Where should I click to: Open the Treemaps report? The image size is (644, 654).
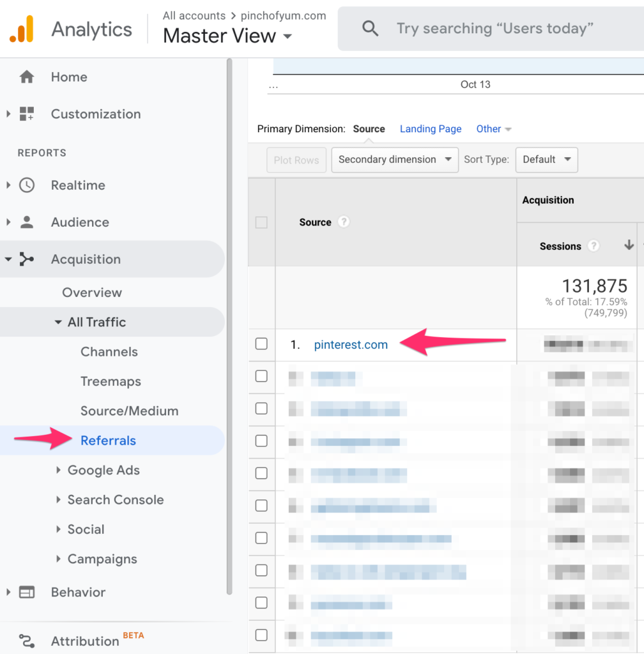click(111, 381)
